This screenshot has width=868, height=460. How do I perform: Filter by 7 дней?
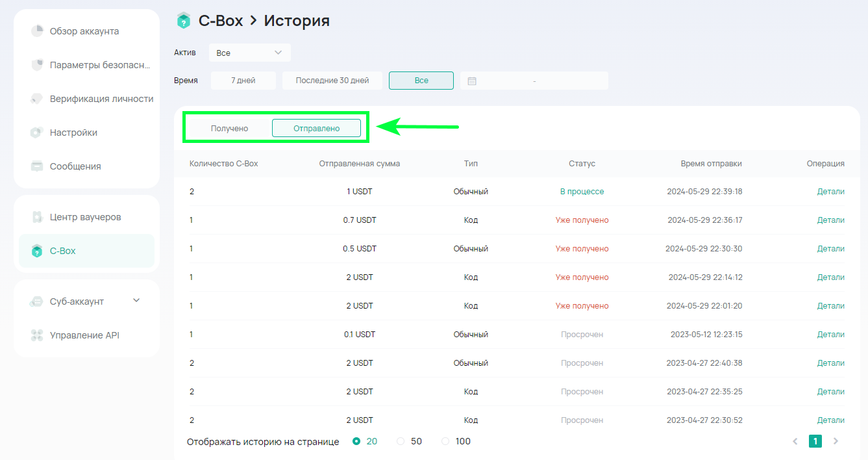point(243,81)
